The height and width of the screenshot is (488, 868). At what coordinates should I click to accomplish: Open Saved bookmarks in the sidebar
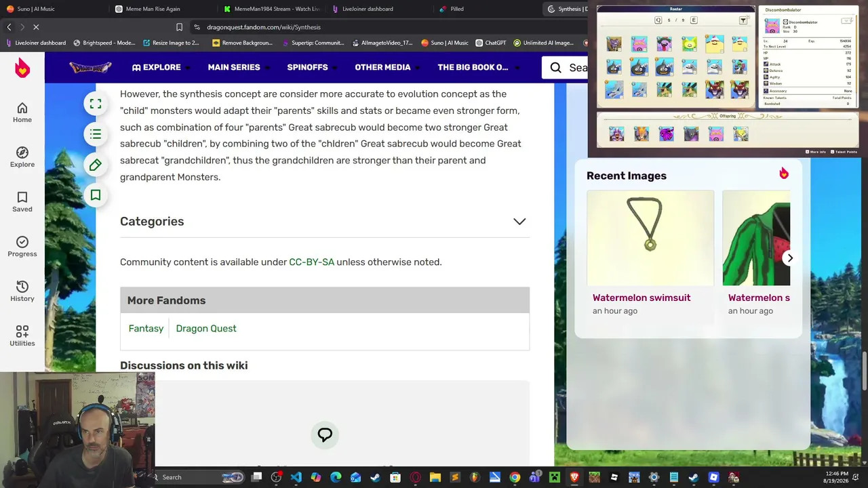click(22, 202)
